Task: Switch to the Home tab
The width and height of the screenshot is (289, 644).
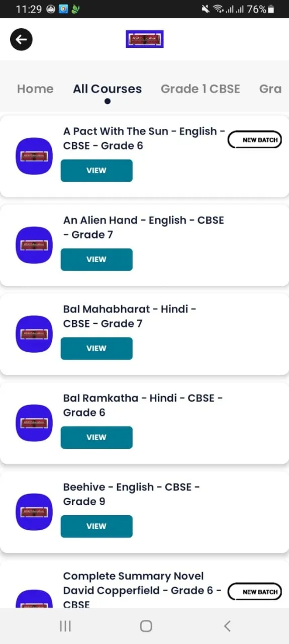Action: click(x=35, y=89)
